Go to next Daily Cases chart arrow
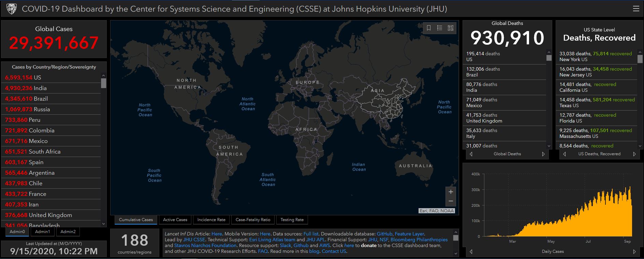This screenshot has width=644, height=259. pos(634,251)
